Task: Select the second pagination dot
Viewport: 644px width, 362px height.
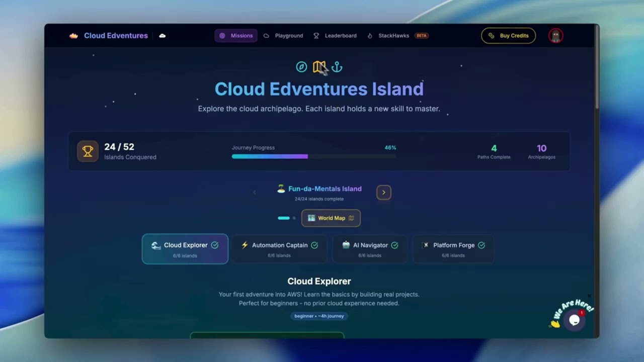Action: click(x=294, y=218)
